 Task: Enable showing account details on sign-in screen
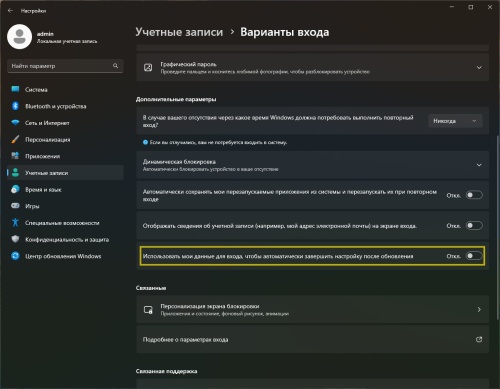tap(474, 226)
